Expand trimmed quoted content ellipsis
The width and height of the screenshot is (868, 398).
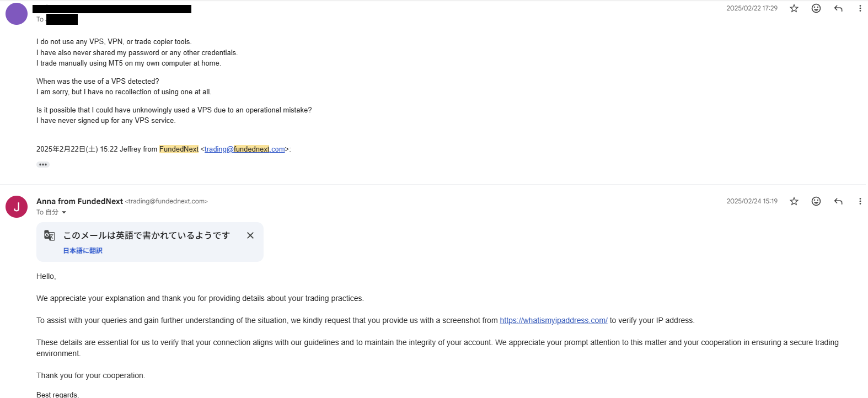[43, 164]
